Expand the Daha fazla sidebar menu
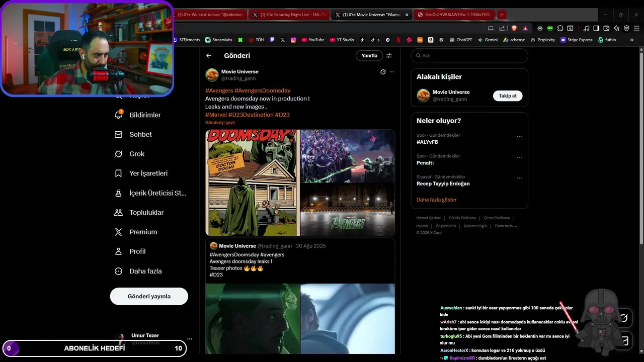Screen dimensions: 644x362 [x=138, y=271]
